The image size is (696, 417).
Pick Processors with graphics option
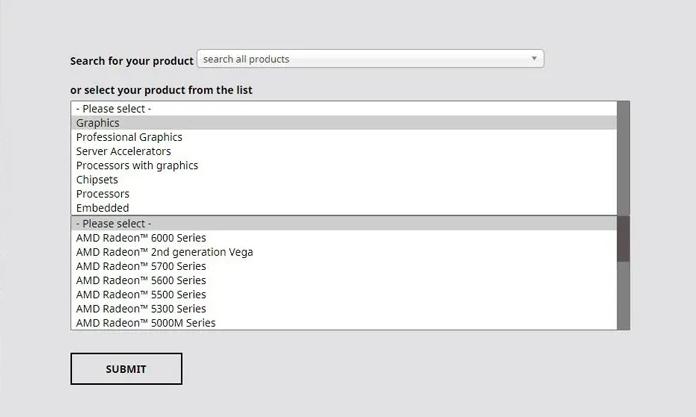click(x=137, y=165)
